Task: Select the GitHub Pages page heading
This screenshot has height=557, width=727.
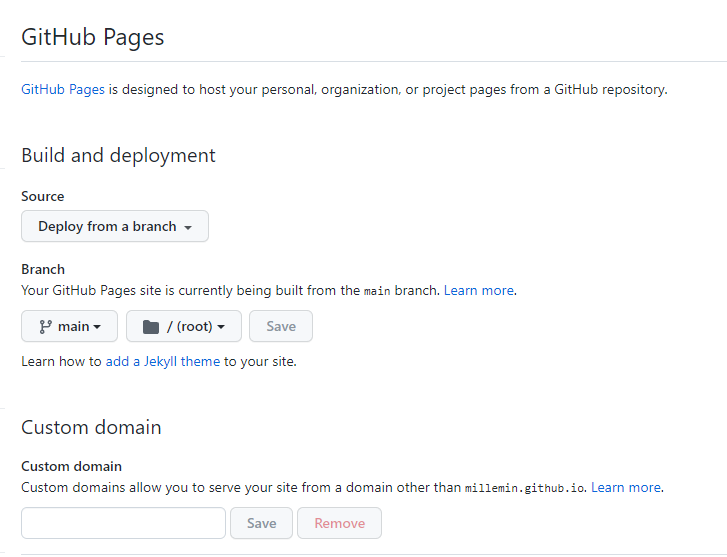Action: coord(93,37)
